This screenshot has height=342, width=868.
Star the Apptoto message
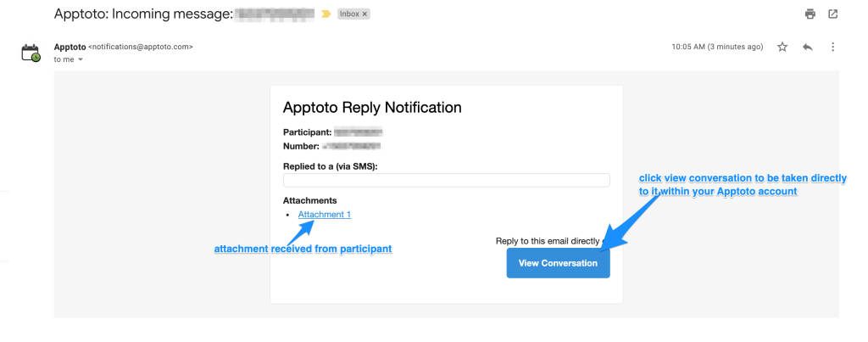[x=782, y=48]
